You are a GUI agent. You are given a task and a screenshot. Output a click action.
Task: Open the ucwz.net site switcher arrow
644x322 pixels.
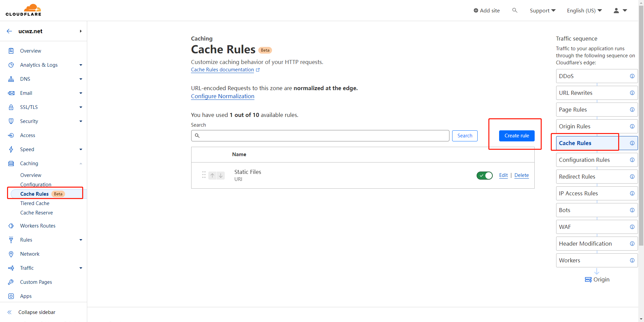pos(80,31)
